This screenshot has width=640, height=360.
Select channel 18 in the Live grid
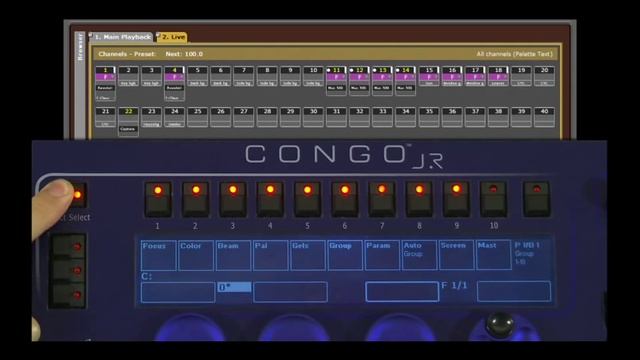click(x=498, y=76)
